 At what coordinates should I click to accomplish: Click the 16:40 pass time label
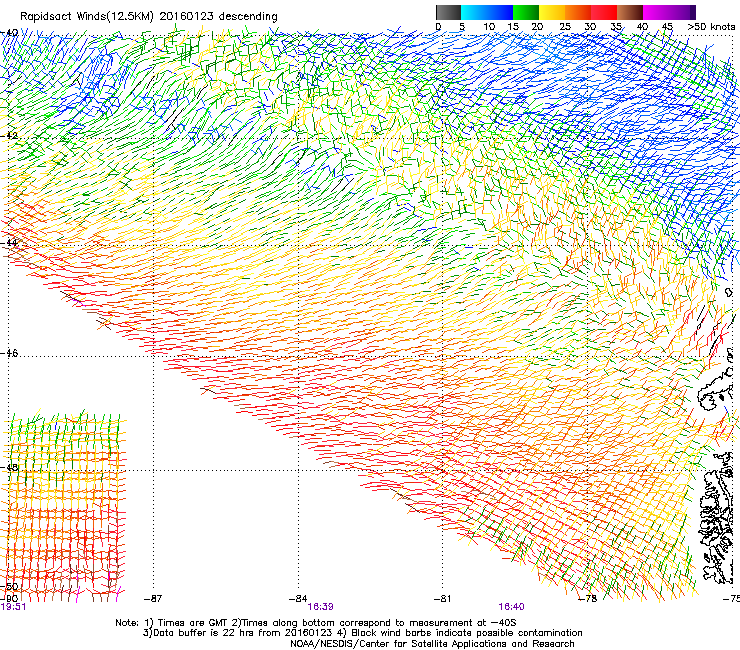(511, 607)
